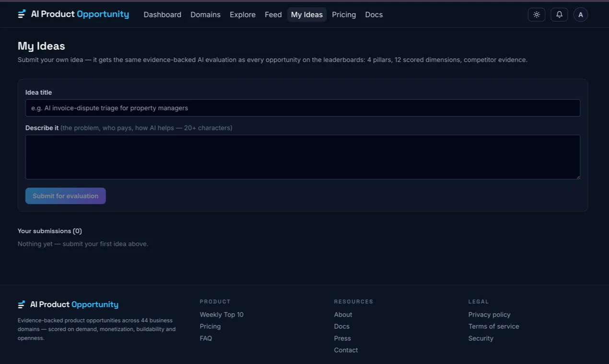Viewport: 609px width, 364px height.
Task: Click the footer AI Product Opportunity brand text
Action: 74,305
